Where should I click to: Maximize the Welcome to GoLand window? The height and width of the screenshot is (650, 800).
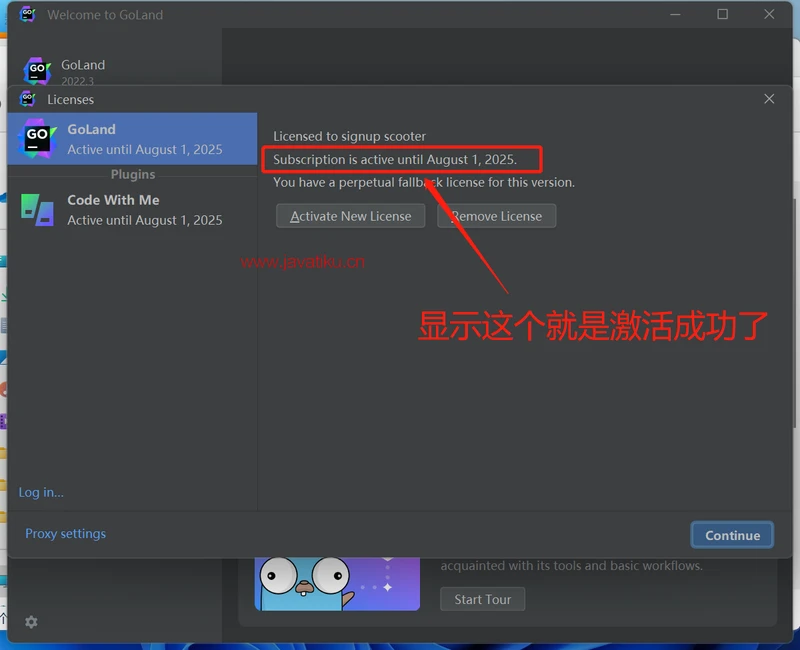click(722, 15)
